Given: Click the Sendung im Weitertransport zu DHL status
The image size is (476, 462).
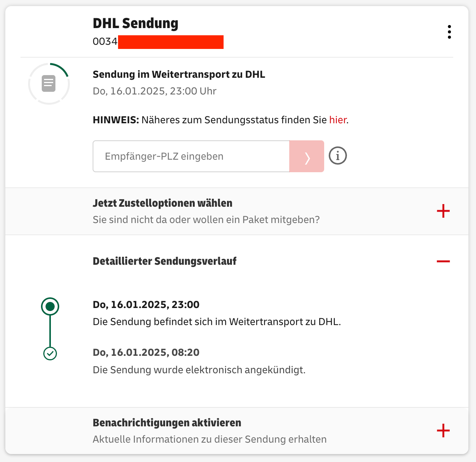Looking at the screenshot, I should (179, 74).
